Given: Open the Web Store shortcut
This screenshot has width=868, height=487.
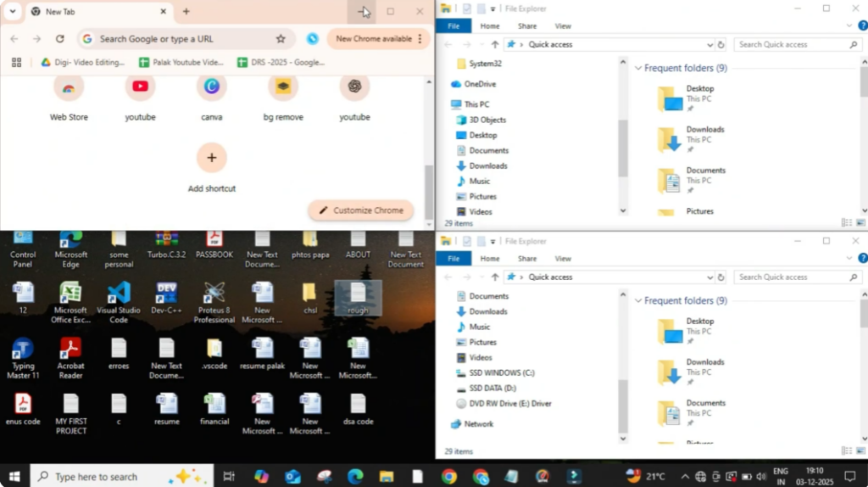Looking at the screenshot, I should (x=69, y=87).
